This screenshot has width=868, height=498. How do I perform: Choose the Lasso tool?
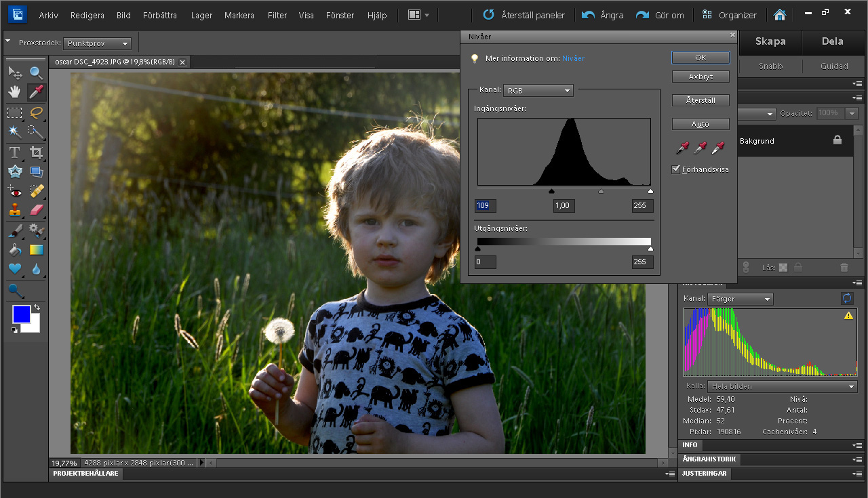point(37,112)
